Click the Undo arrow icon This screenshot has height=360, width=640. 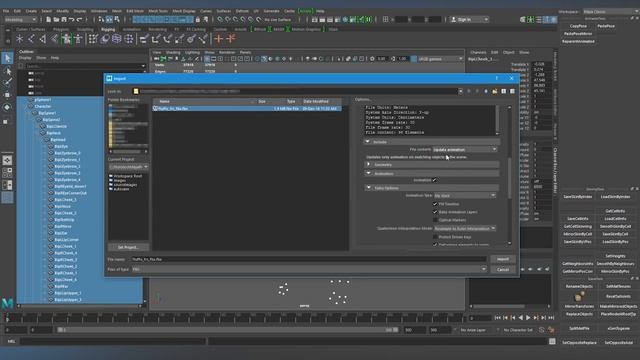coord(71,19)
